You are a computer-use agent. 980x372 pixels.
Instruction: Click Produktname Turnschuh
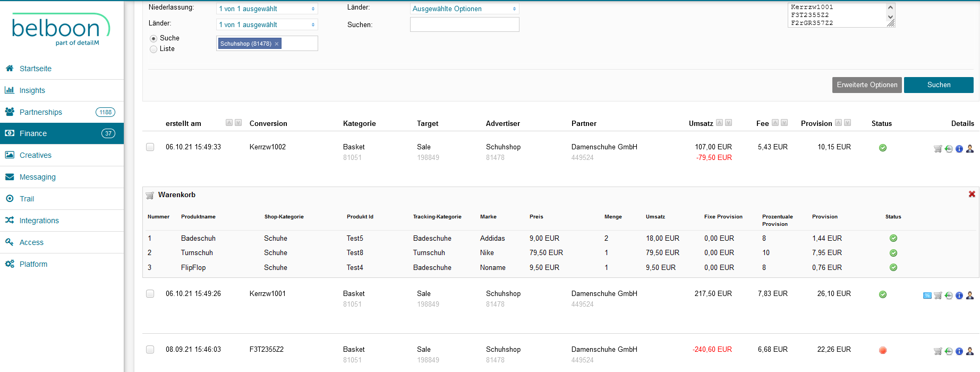[197, 253]
